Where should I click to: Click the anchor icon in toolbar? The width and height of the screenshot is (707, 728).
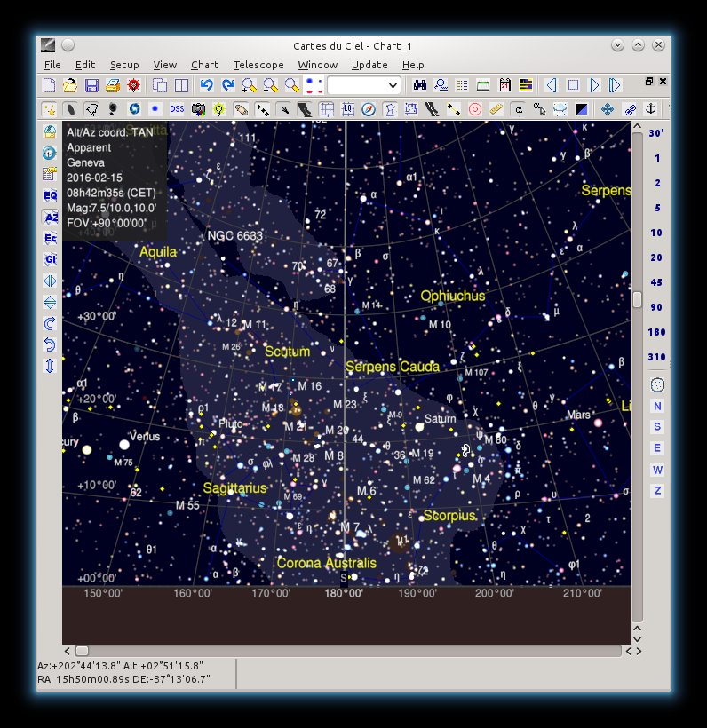[651, 109]
